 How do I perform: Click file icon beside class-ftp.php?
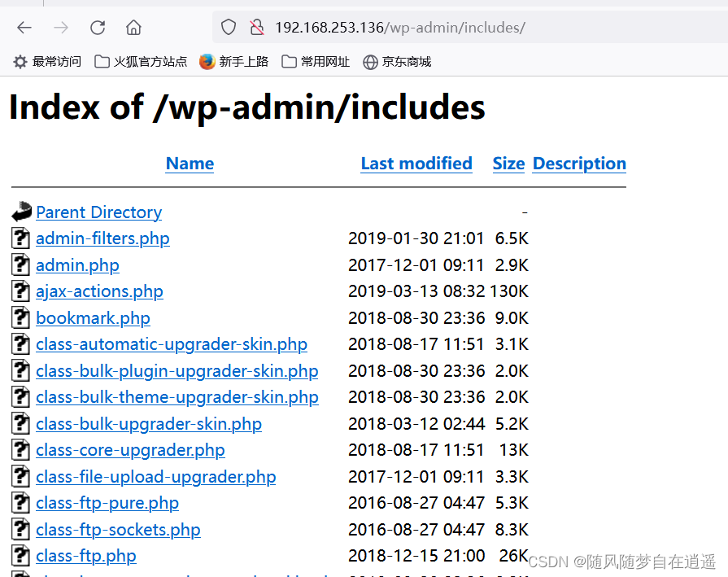click(x=20, y=556)
